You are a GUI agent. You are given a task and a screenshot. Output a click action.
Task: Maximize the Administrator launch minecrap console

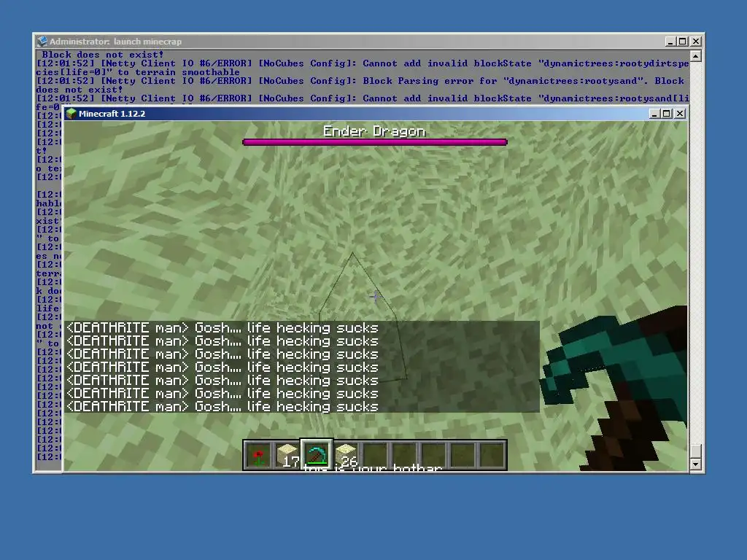point(683,42)
